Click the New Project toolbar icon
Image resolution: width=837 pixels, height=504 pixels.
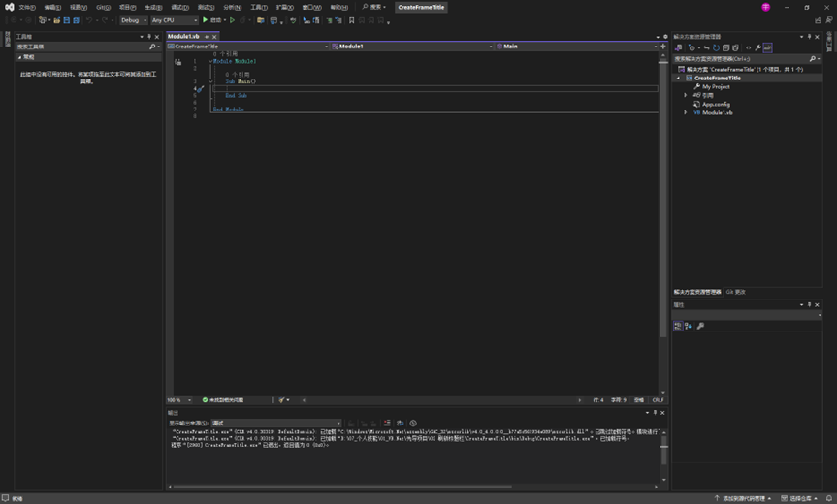coord(42,20)
